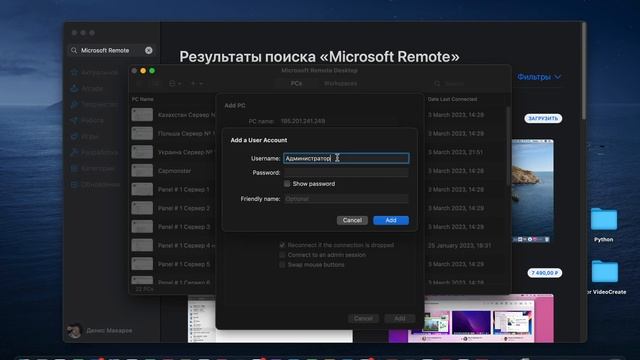Click Add in Add a User Account dialog
The image size is (640, 360).
(x=391, y=220)
